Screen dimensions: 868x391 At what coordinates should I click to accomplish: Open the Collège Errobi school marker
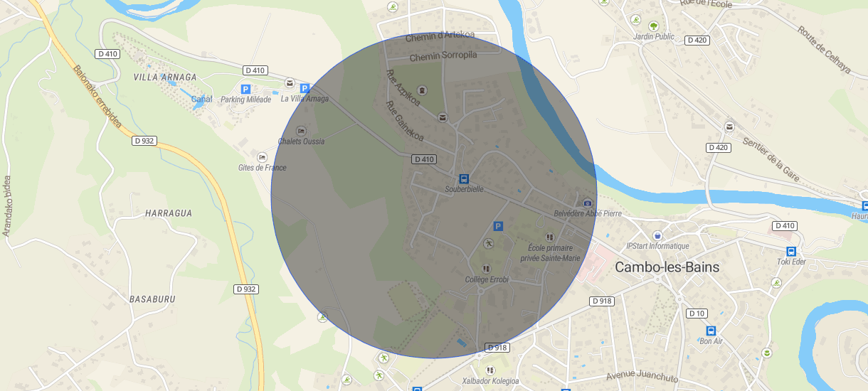point(486,269)
